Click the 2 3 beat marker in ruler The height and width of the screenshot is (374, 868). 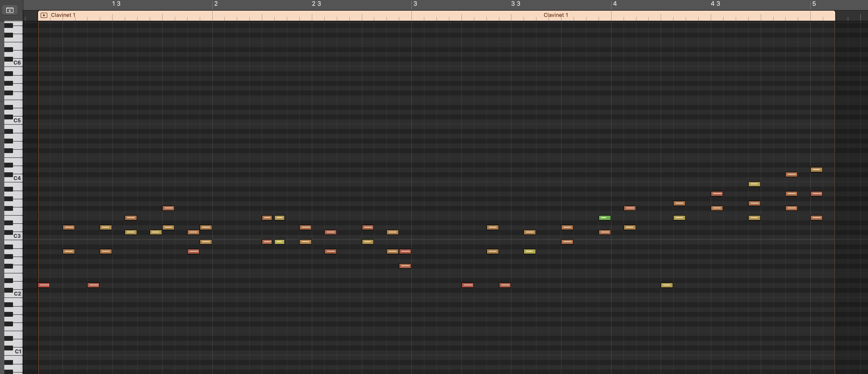click(316, 4)
